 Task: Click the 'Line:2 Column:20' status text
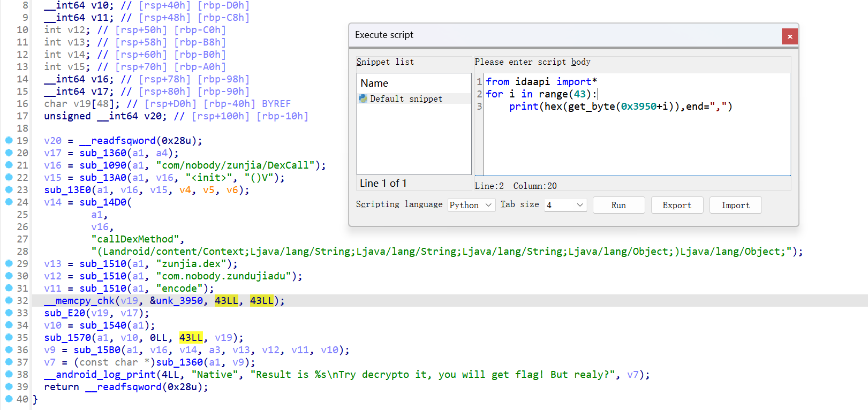click(516, 186)
